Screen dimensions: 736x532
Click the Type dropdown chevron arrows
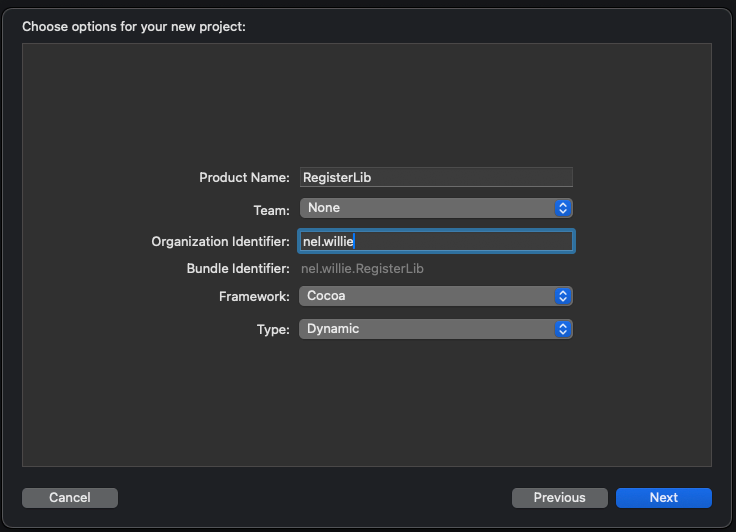point(563,329)
